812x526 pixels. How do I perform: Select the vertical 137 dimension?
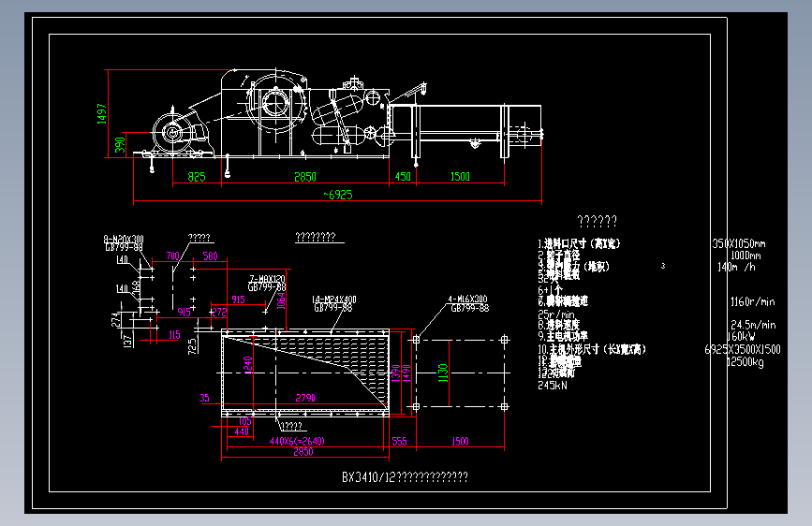(x=127, y=340)
